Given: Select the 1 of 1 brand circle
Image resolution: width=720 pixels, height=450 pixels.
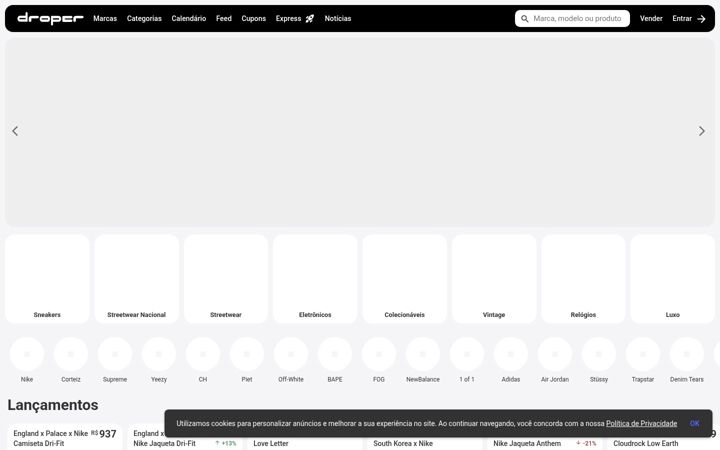Looking at the screenshot, I should [467, 354].
